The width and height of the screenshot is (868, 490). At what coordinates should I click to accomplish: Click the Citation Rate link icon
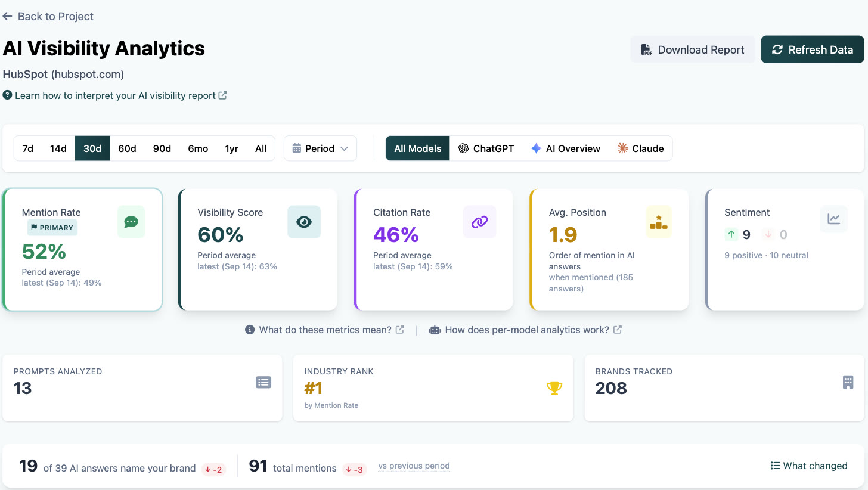click(480, 222)
